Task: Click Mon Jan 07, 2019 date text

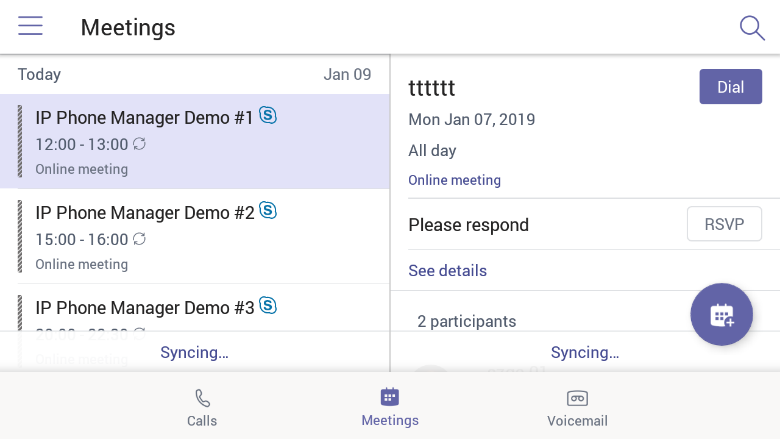Action: coord(472,119)
